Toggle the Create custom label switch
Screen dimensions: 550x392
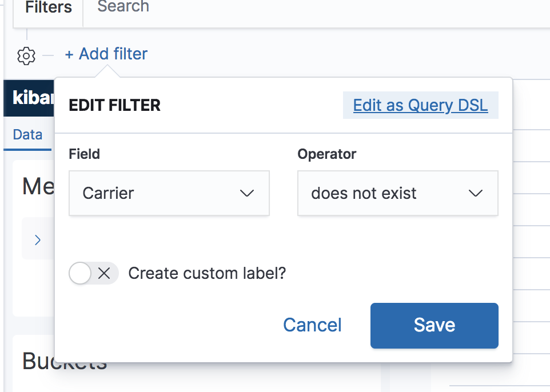93,273
